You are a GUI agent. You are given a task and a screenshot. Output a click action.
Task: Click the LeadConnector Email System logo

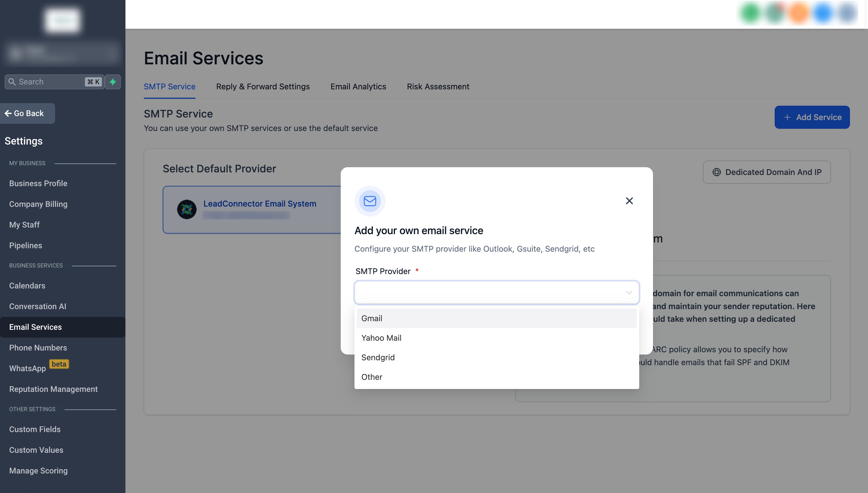click(187, 209)
